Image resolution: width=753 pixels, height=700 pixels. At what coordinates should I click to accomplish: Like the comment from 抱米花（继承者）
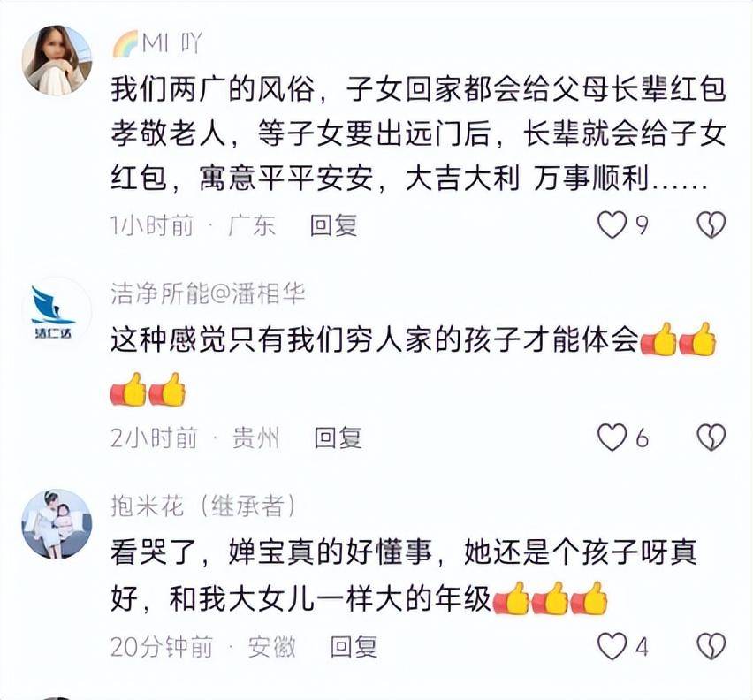pos(612,646)
